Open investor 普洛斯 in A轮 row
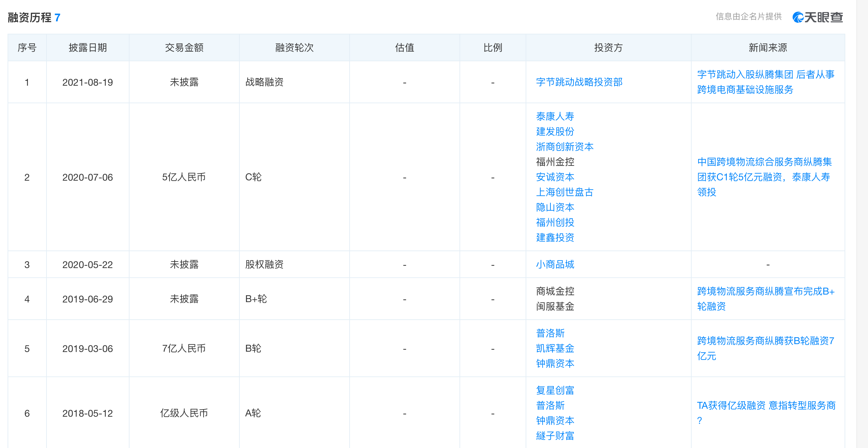The height and width of the screenshot is (448, 868). (x=550, y=405)
